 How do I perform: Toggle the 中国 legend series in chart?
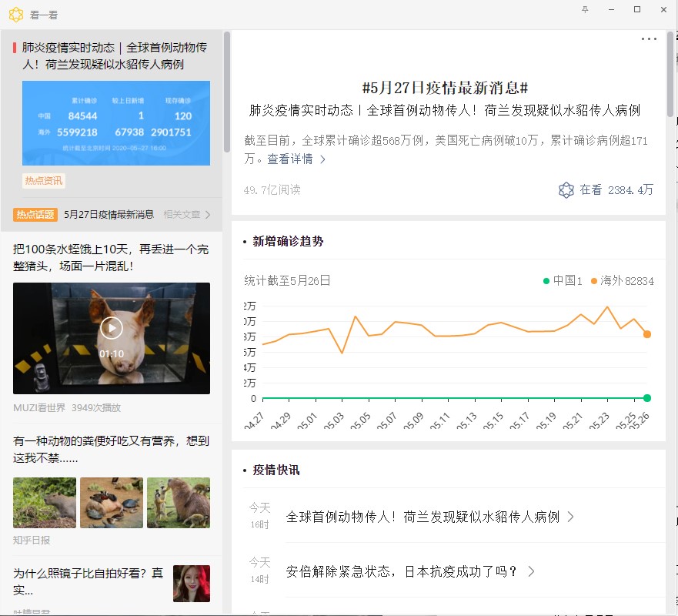click(563, 281)
